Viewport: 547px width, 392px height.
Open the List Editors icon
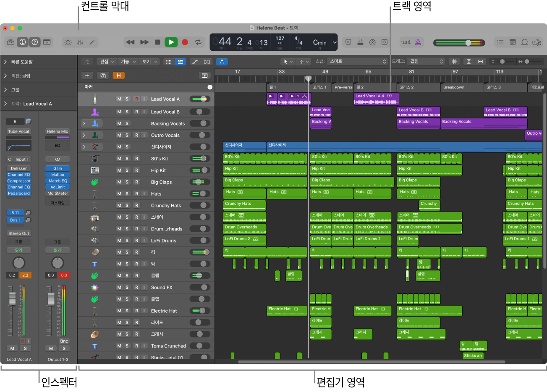click(500, 42)
